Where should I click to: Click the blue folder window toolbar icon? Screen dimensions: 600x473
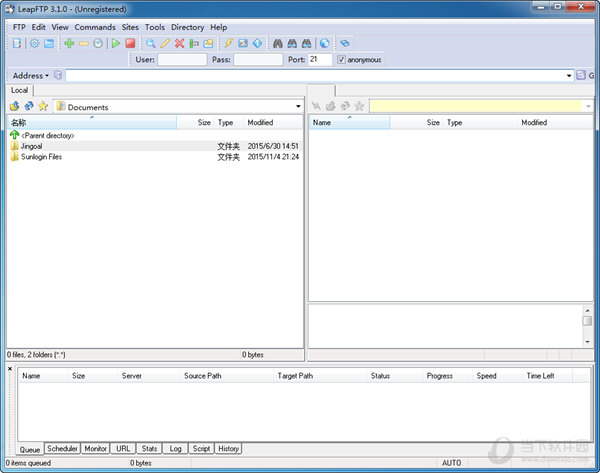49,43
